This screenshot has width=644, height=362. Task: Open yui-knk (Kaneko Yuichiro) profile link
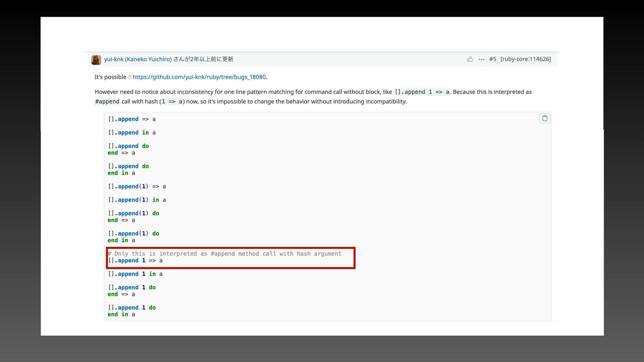tap(138, 59)
